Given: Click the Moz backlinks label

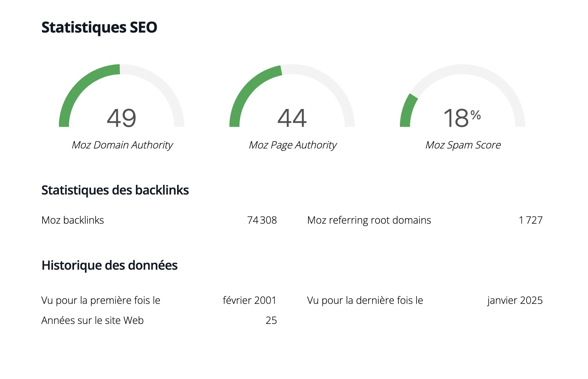Looking at the screenshot, I should [x=73, y=220].
